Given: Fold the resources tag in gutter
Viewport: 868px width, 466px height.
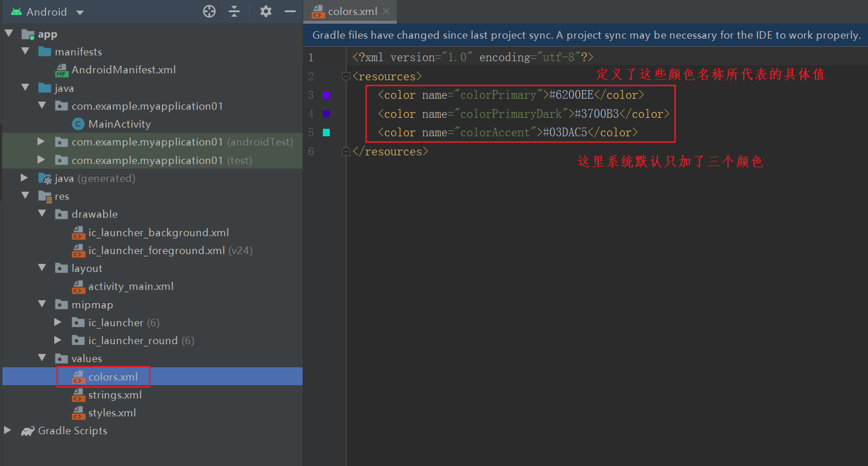Looking at the screenshot, I should pyautogui.click(x=346, y=76).
